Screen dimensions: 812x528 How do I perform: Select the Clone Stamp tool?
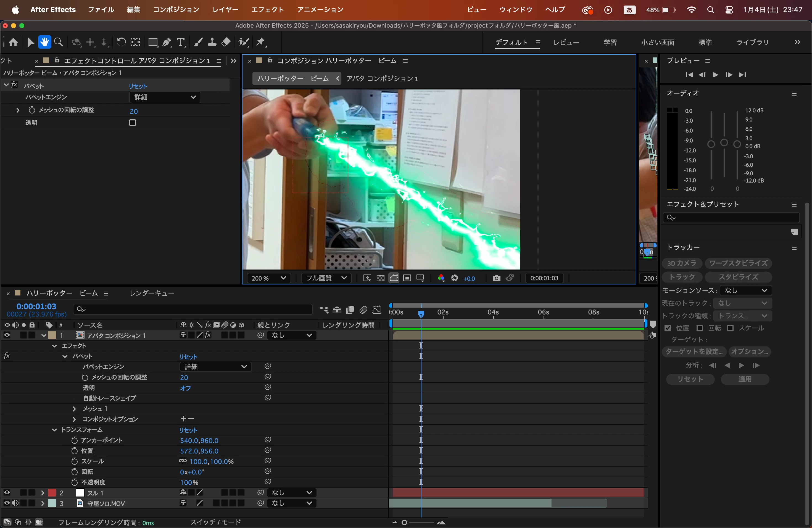click(x=212, y=42)
